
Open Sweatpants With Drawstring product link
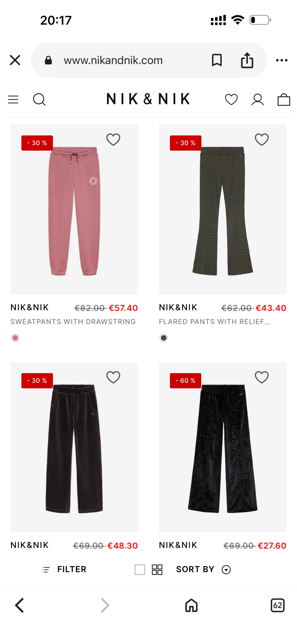tap(73, 322)
